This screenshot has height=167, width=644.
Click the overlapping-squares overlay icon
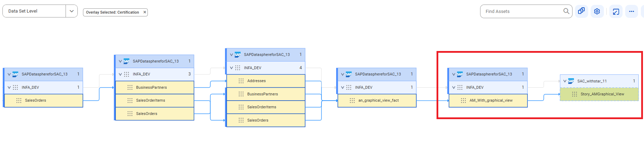pos(581,11)
